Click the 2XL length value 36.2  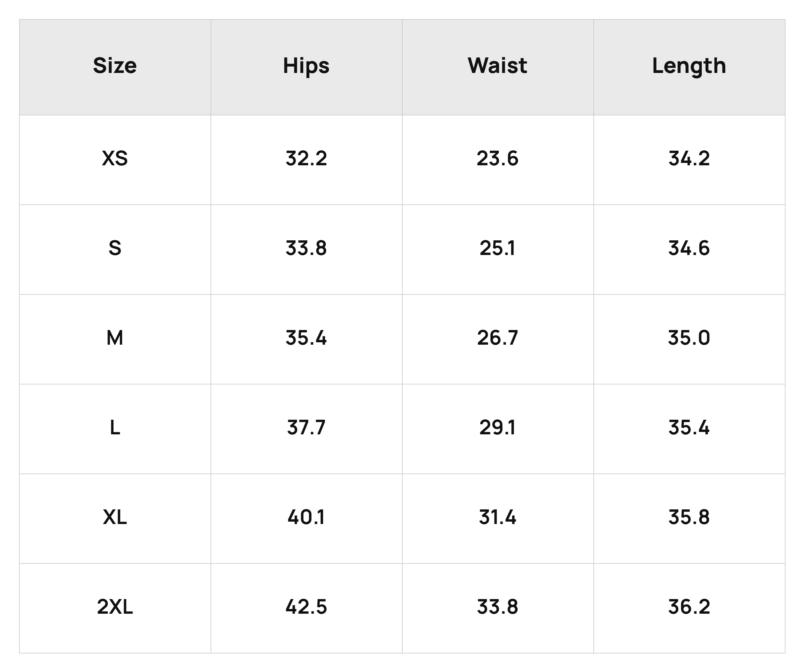point(689,607)
